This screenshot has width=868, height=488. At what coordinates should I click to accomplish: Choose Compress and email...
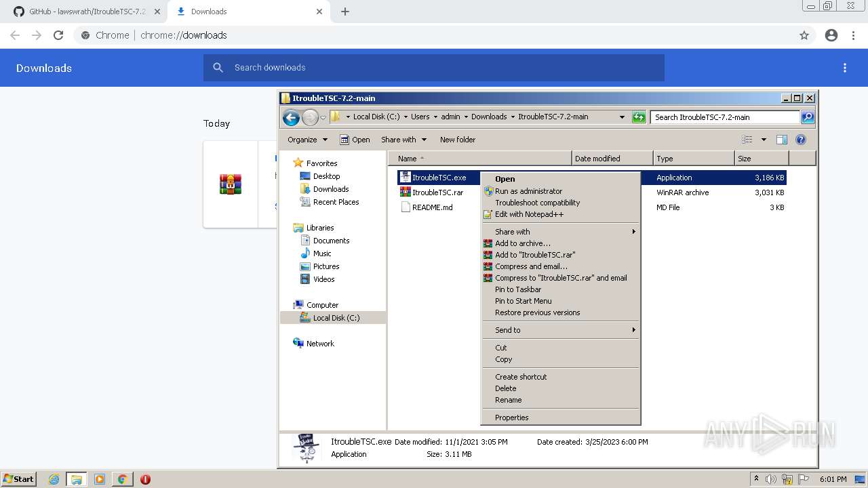pyautogui.click(x=561, y=266)
